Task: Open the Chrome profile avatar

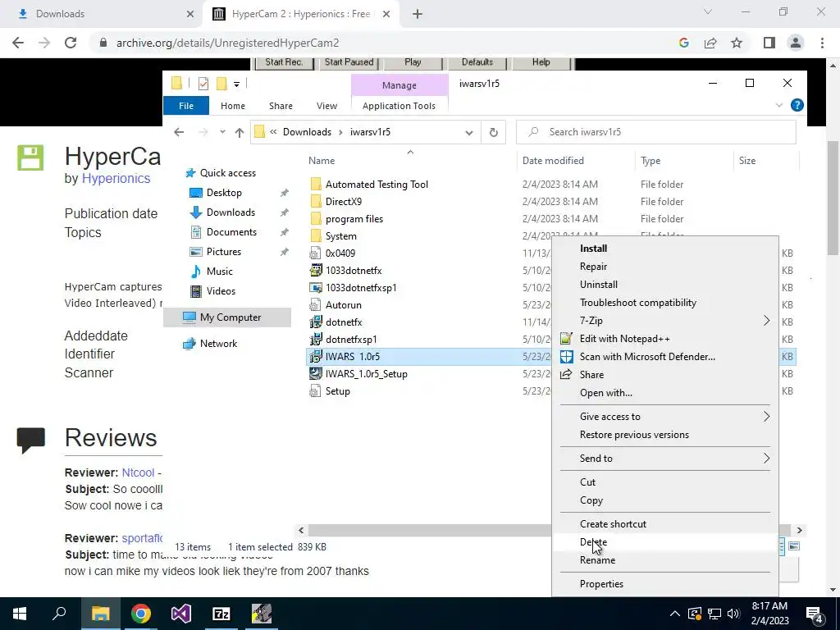Action: 796,43
